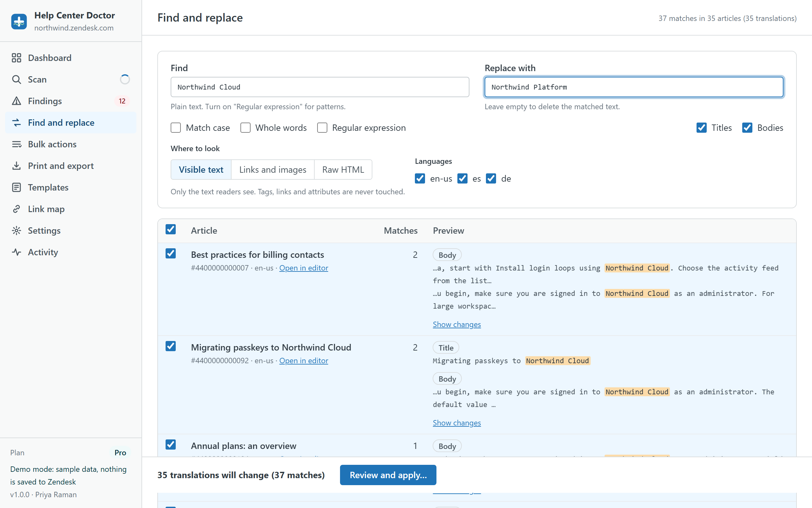Click the Replace with input field

coord(634,87)
